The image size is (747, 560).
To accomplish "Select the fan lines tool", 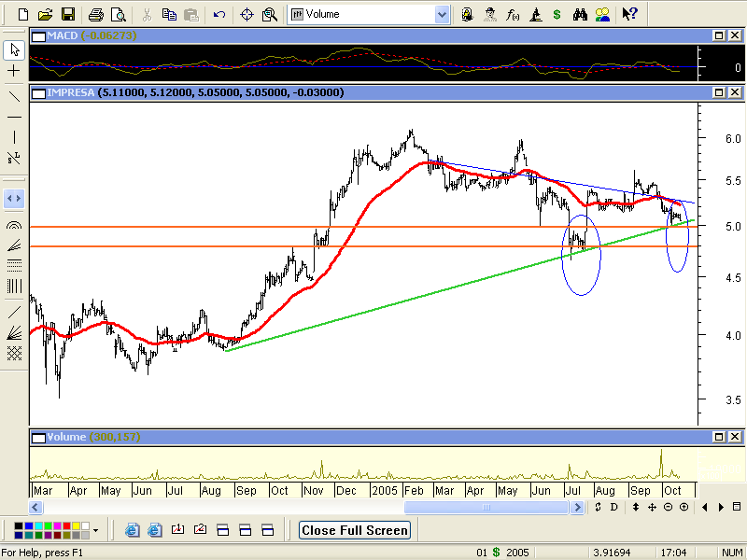I will [14, 245].
